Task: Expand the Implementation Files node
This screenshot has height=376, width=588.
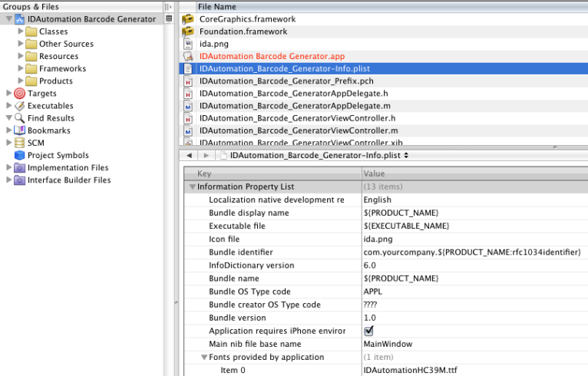Action: pyautogui.click(x=8, y=167)
